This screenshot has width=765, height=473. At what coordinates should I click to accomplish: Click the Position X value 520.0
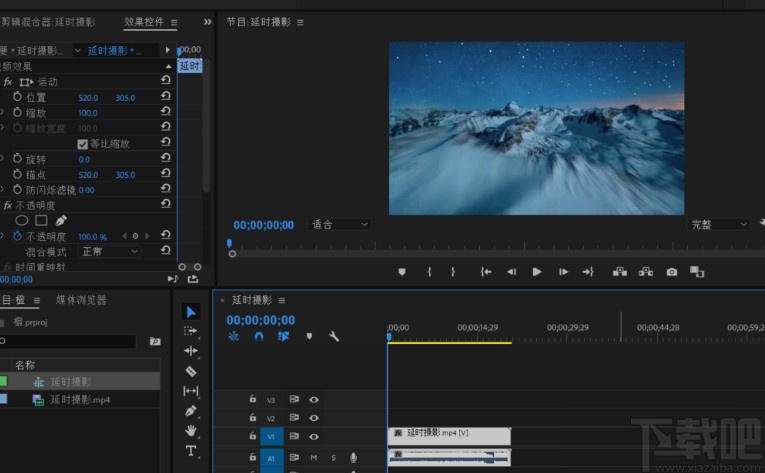pos(88,98)
